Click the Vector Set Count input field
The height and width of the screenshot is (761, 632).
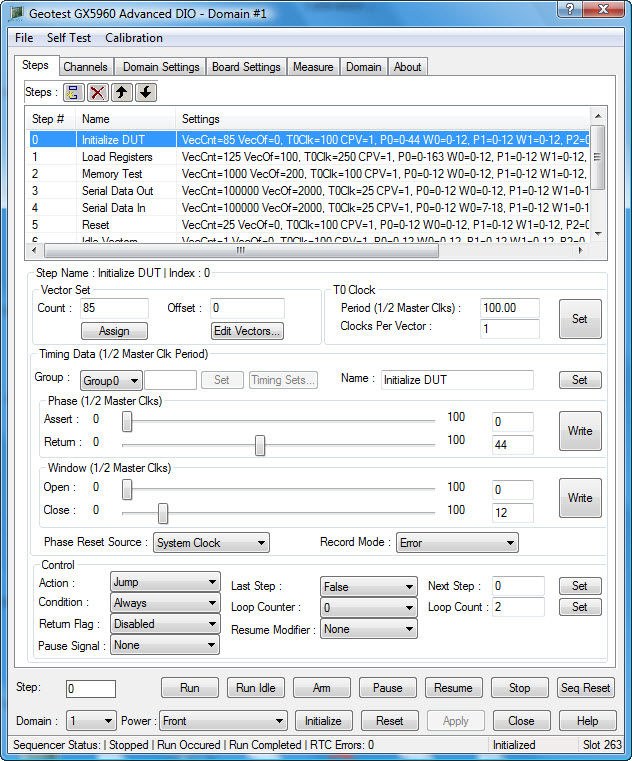pos(114,308)
